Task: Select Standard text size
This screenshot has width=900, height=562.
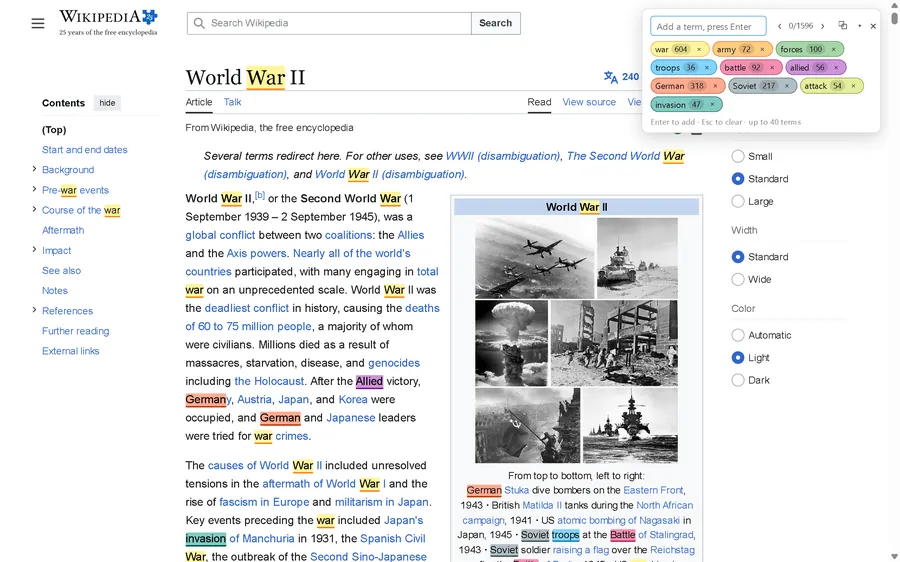Action: (738, 179)
